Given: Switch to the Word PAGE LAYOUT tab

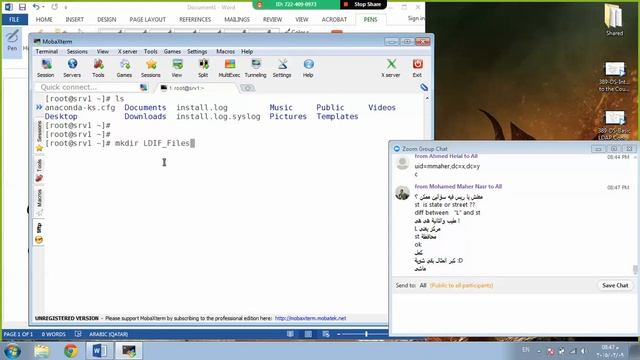Looking at the screenshot, I should 148,19.
